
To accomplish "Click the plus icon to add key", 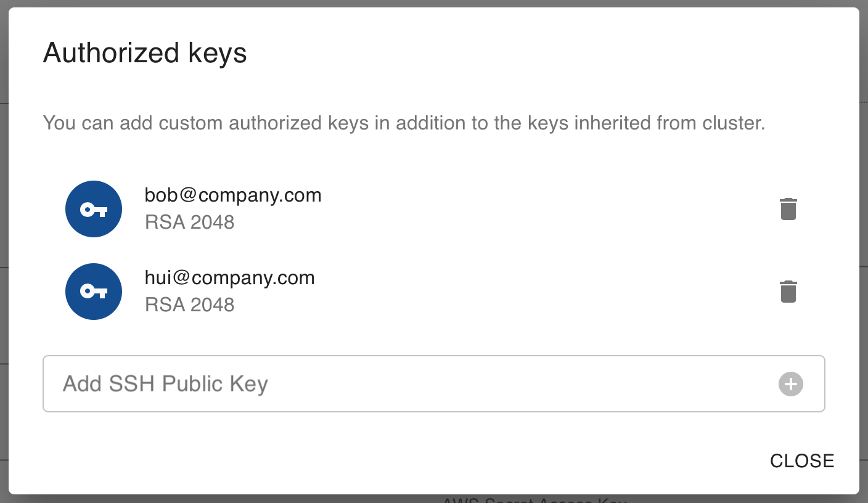I will tap(791, 383).
